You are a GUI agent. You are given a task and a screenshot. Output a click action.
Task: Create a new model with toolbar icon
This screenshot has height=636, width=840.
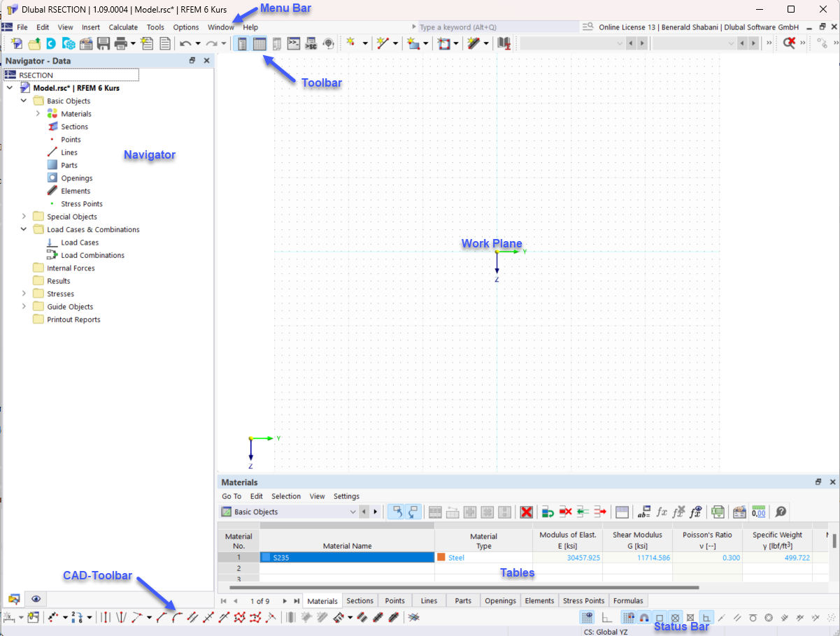click(17, 43)
